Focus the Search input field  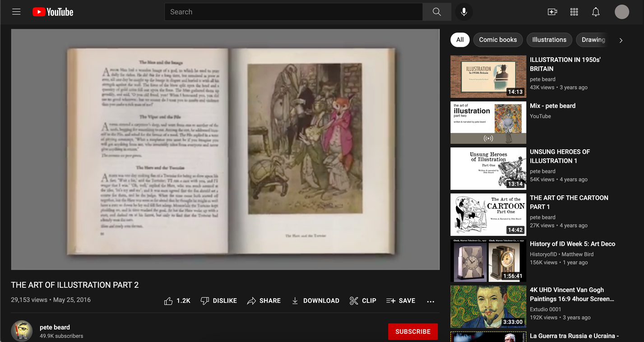tap(294, 12)
